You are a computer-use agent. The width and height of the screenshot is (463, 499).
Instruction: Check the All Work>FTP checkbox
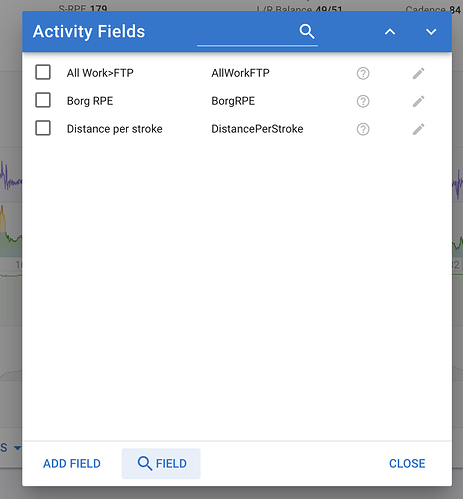pos(43,72)
